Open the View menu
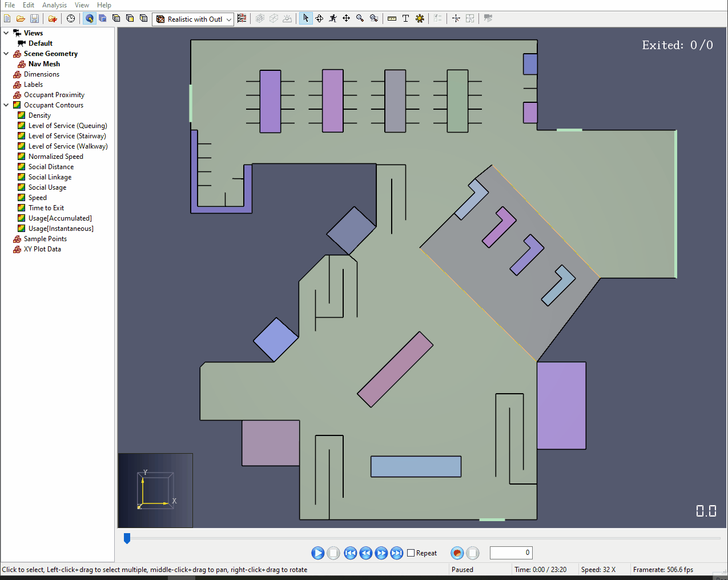This screenshot has height=580, width=728. 82,5
